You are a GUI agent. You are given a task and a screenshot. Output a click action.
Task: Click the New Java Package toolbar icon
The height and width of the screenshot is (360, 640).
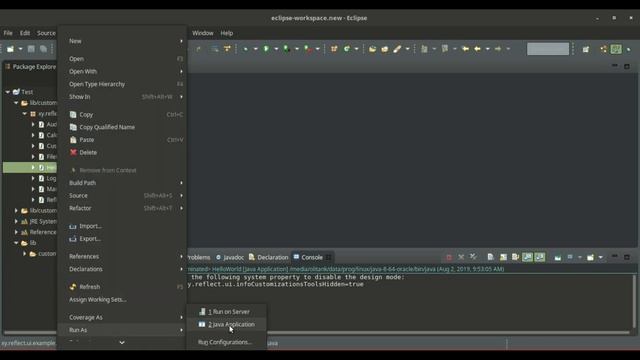[334, 49]
